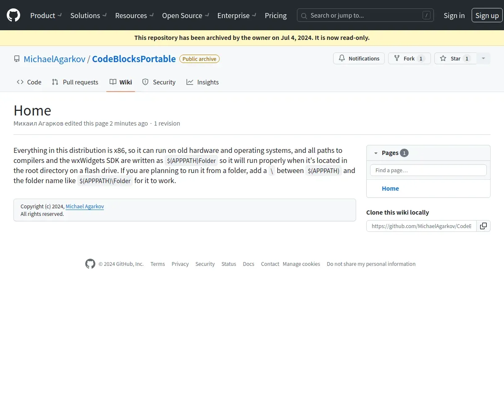Open the footer Privacy link

180,264
